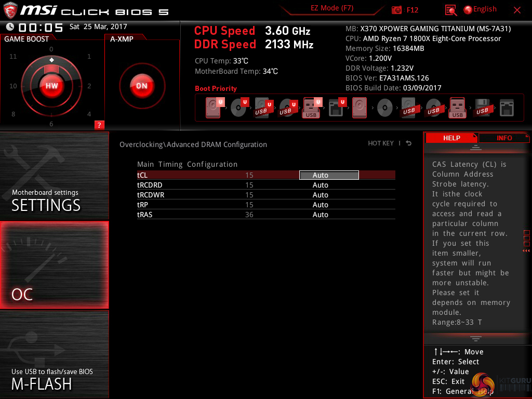Select the legacy USB key boot icon

click(457, 108)
